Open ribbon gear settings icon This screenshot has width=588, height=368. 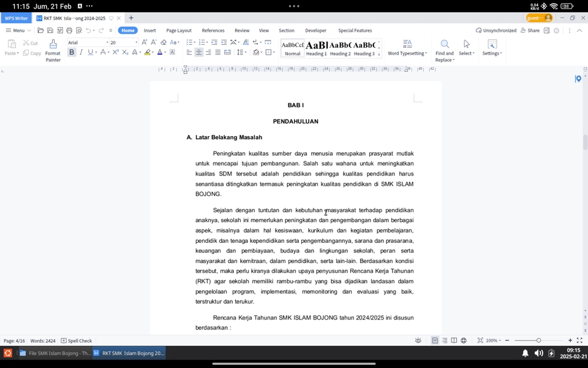[x=557, y=31]
